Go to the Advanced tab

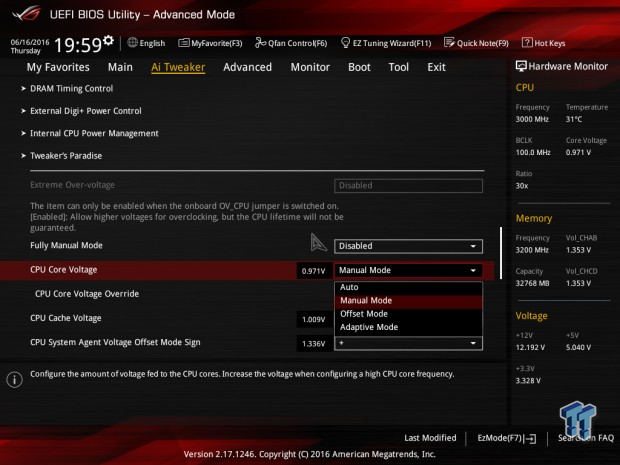point(248,67)
